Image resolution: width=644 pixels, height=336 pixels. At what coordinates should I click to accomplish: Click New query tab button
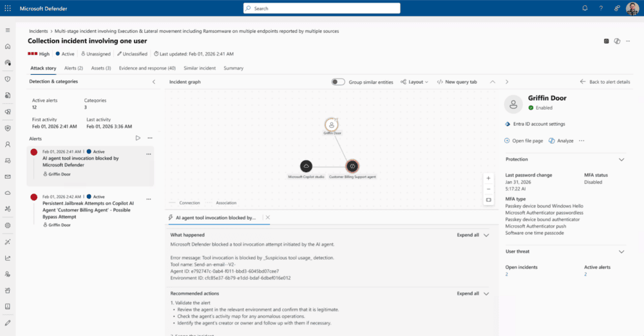[457, 82]
